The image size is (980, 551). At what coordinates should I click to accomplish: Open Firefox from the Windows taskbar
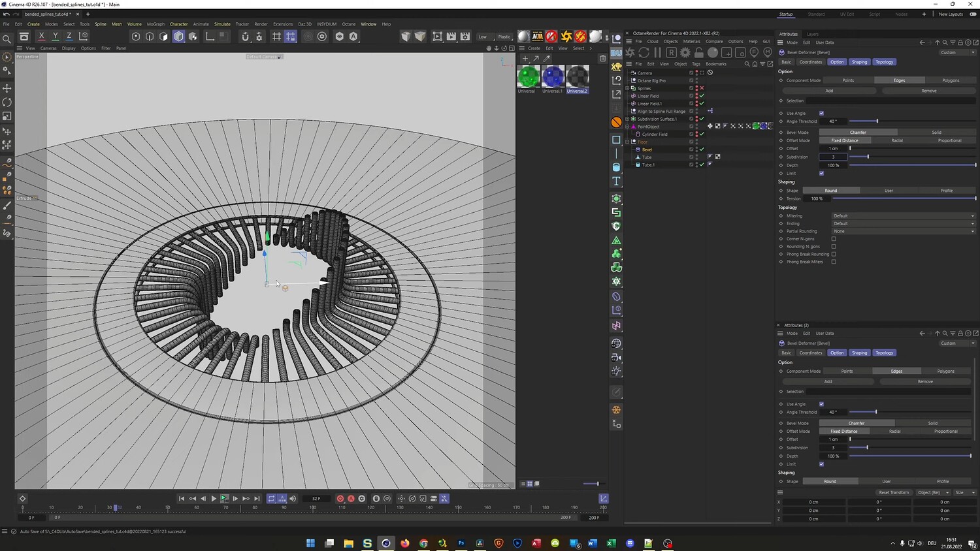coord(405,543)
